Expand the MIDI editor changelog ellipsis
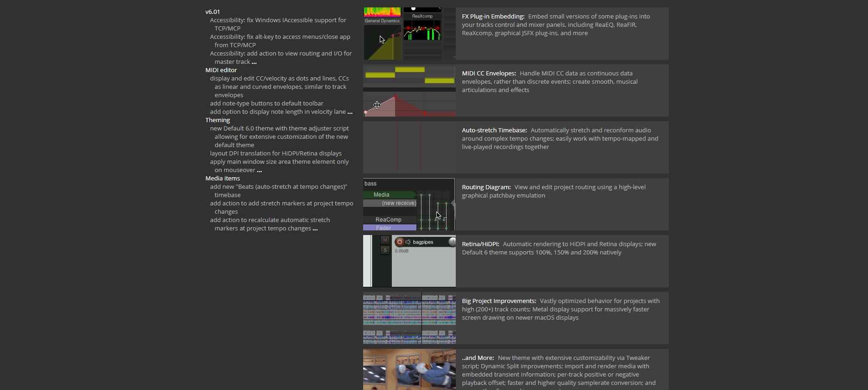 point(350,112)
